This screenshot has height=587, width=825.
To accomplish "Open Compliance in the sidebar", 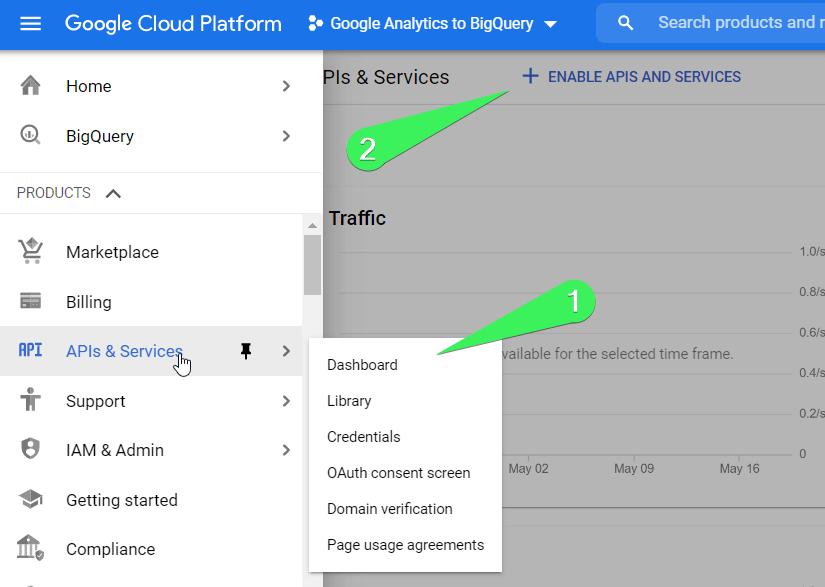I will click(x=110, y=549).
